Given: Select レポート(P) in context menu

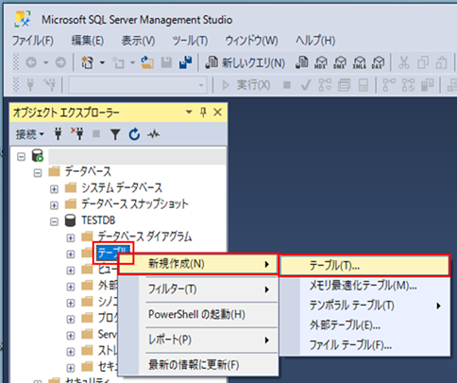Looking at the screenshot, I should pos(198,340).
